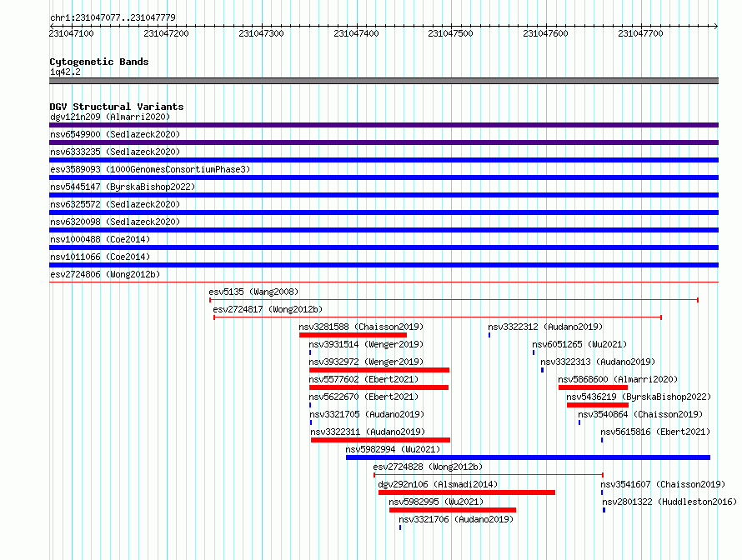Click nsv1000488 (Coe2014) label

pos(100,239)
